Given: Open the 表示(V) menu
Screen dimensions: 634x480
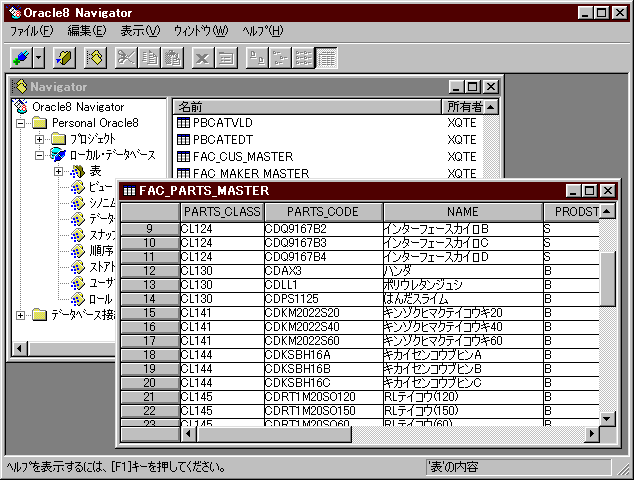Looking at the screenshot, I should coord(140,31).
